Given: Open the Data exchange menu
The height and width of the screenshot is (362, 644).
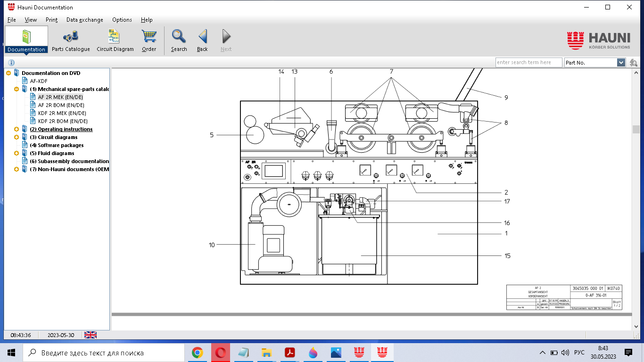Looking at the screenshot, I should (x=84, y=20).
